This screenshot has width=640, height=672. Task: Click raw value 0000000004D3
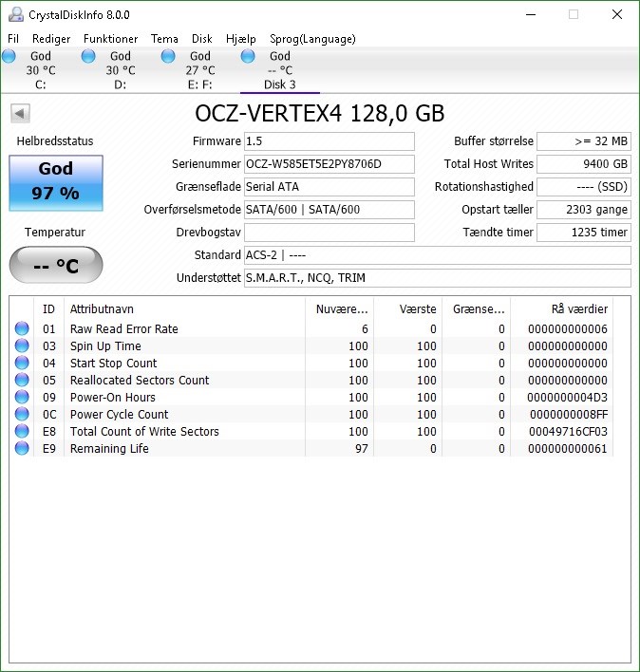tap(567, 398)
